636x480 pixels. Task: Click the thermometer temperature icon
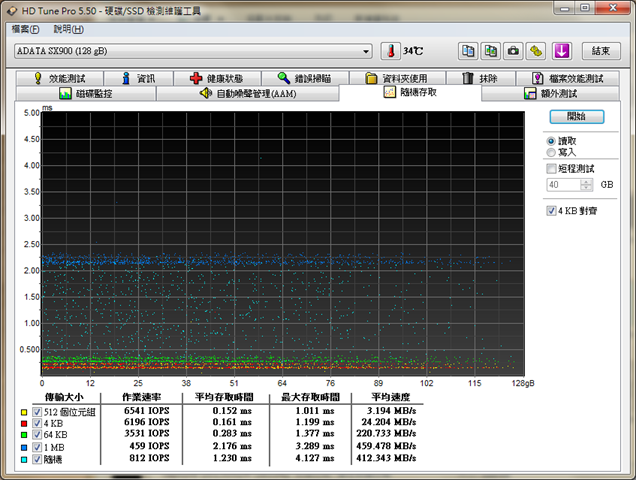(x=392, y=51)
